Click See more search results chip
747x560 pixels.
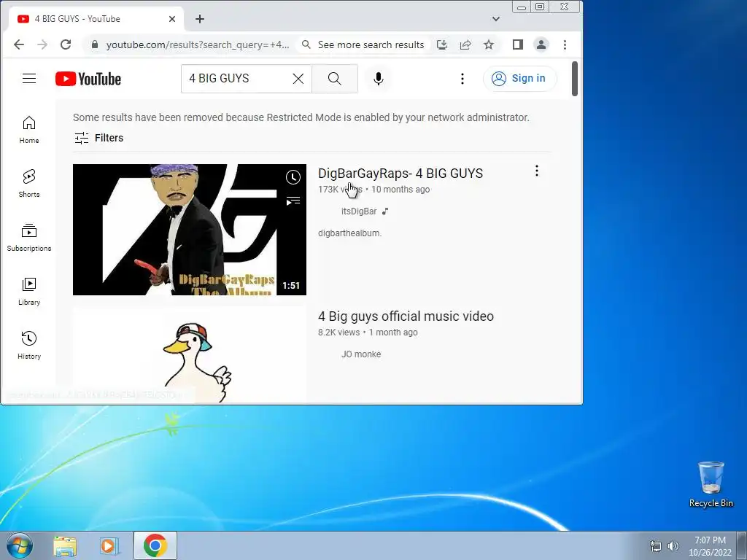pyautogui.click(x=363, y=44)
